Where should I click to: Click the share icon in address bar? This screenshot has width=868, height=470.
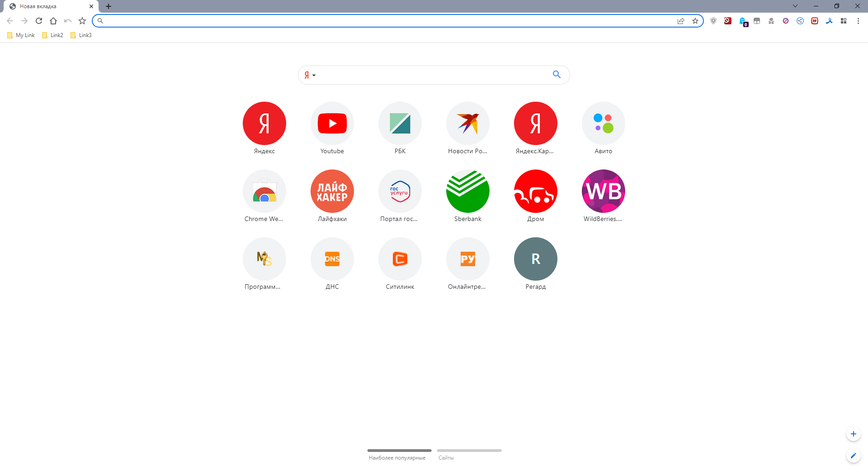pyautogui.click(x=681, y=21)
